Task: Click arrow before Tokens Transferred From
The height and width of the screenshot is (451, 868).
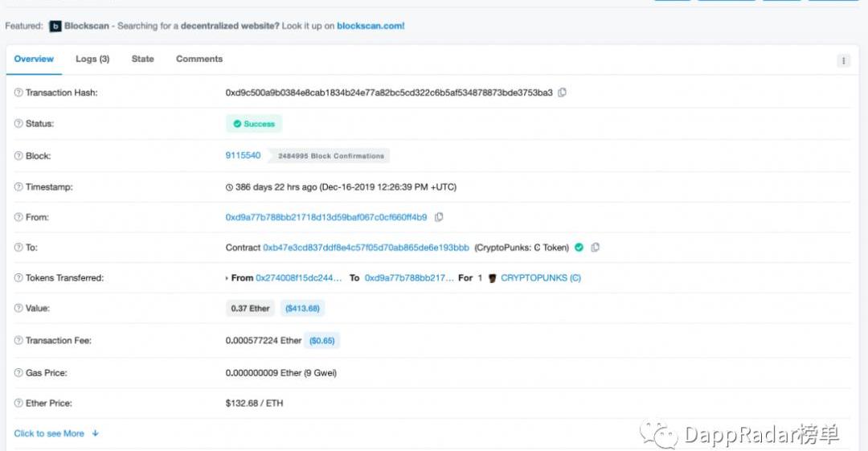Action: 227,278
